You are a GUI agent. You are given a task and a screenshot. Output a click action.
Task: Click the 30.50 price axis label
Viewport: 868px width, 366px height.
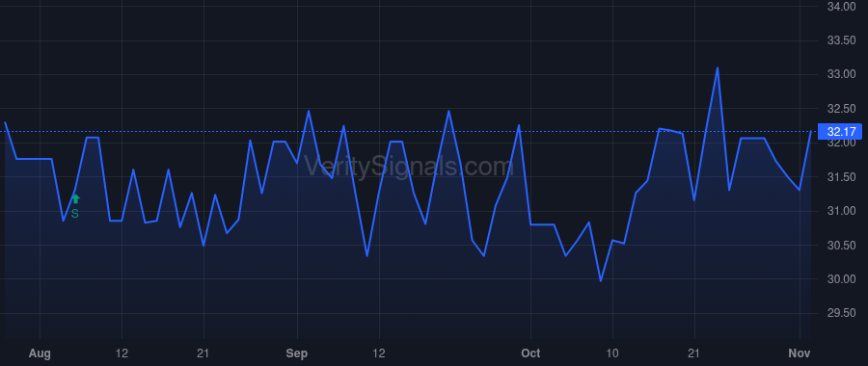pyautogui.click(x=841, y=246)
